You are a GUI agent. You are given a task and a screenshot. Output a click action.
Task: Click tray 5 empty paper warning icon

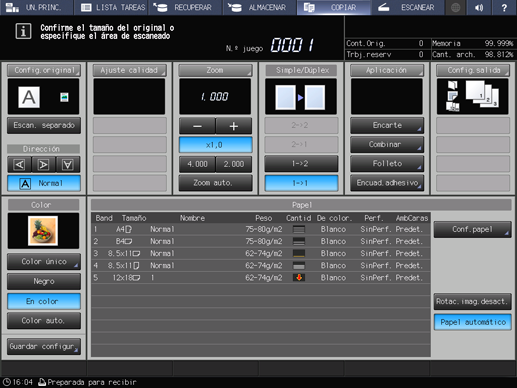point(299,278)
